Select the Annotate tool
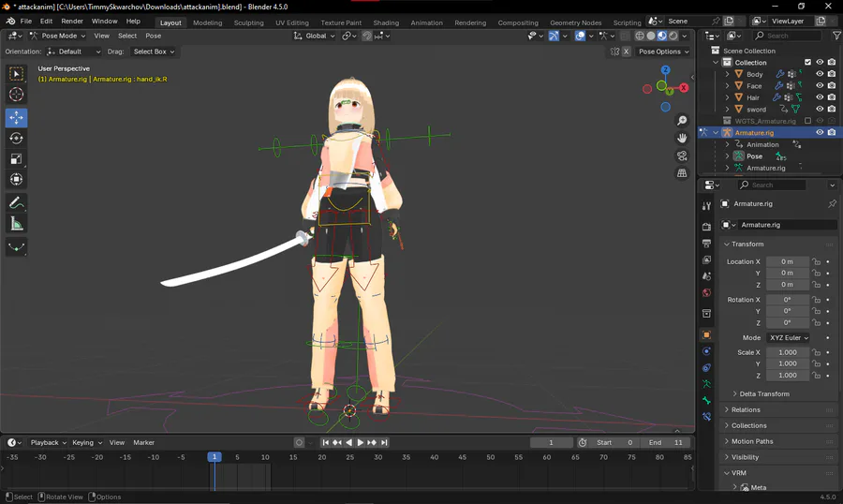Screen dimensions: 843x504 coord(16,203)
